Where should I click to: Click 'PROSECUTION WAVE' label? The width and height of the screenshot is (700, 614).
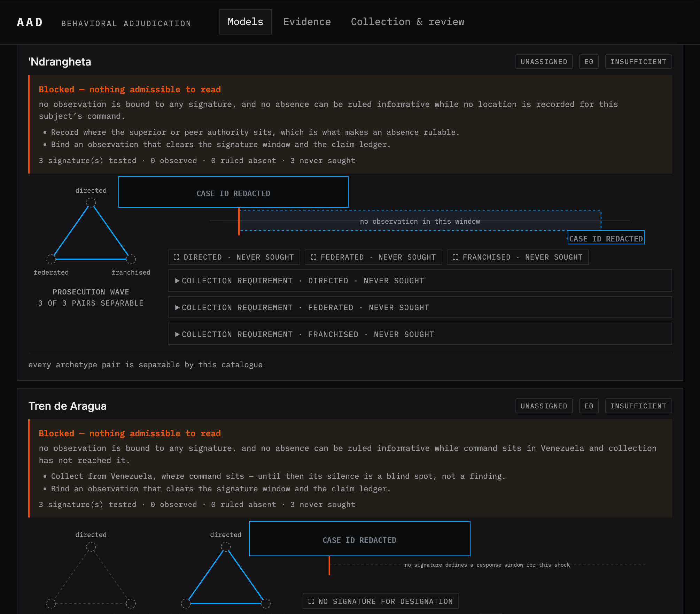tap(91, 292)
